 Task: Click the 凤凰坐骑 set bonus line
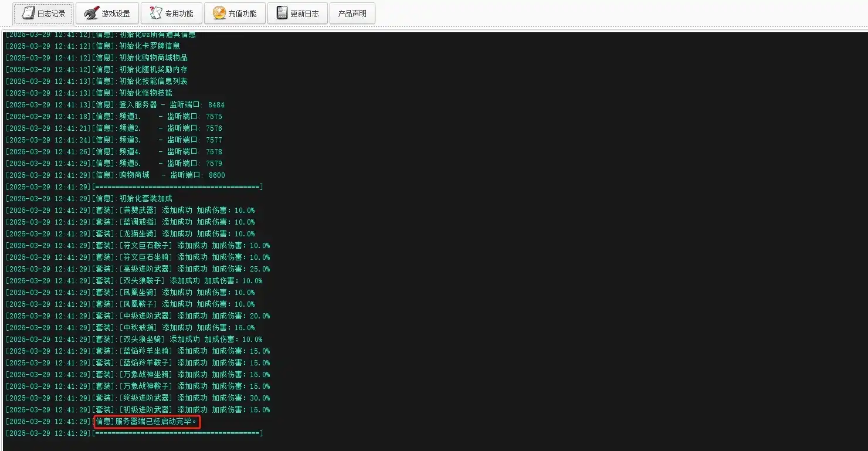(x=130, y=292)
